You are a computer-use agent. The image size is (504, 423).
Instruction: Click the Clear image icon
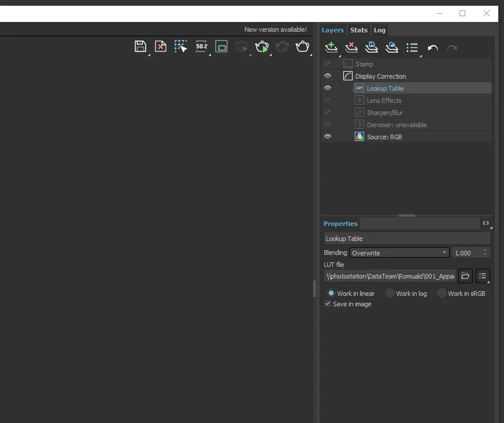[x=161, y=46]
